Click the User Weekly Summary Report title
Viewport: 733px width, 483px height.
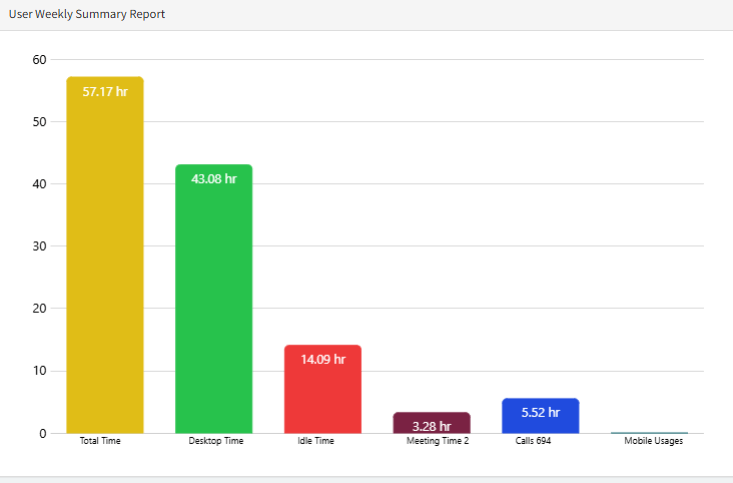pyautogui.click(x=87, y=15)
